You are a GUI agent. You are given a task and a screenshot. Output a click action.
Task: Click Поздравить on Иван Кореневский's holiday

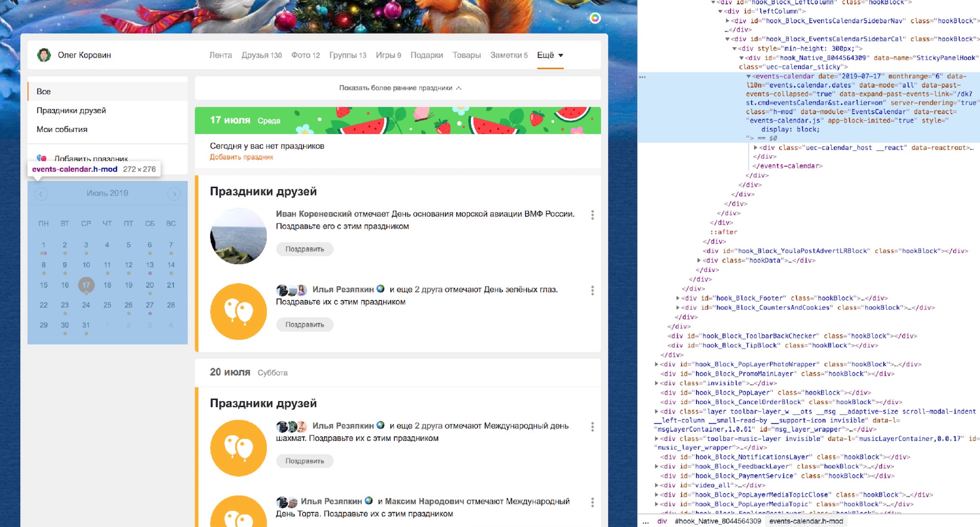[x=304, y=249]
